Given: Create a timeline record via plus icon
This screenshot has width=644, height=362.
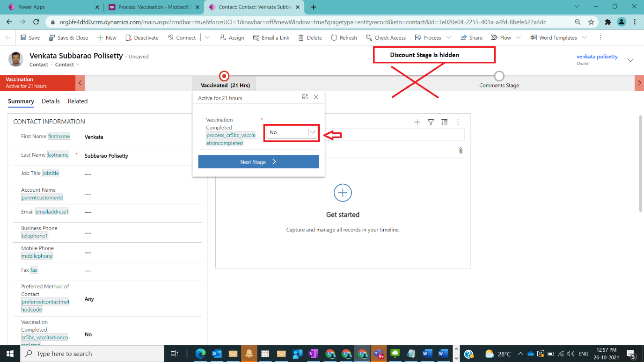Looking at the screenshot, I should pyautogui.click(x=417, y=122).
